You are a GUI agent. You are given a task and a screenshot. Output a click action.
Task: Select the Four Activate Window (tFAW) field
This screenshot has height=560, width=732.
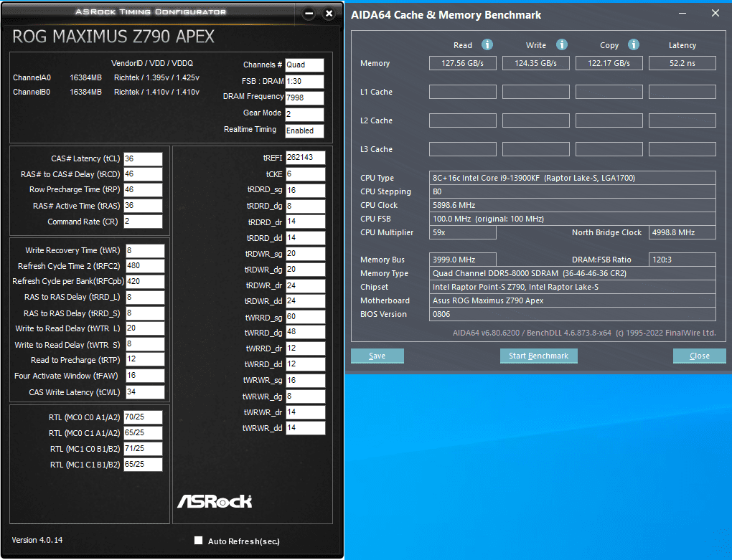click(x=145, y=376)
